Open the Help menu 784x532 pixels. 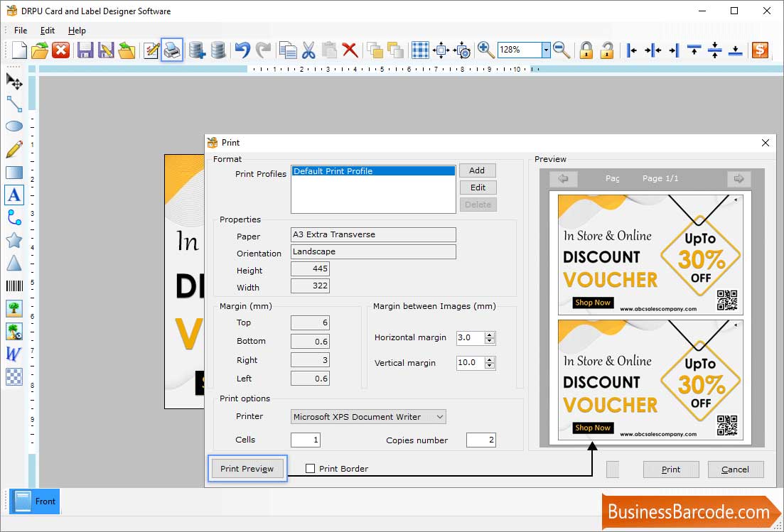pos(77,31)
